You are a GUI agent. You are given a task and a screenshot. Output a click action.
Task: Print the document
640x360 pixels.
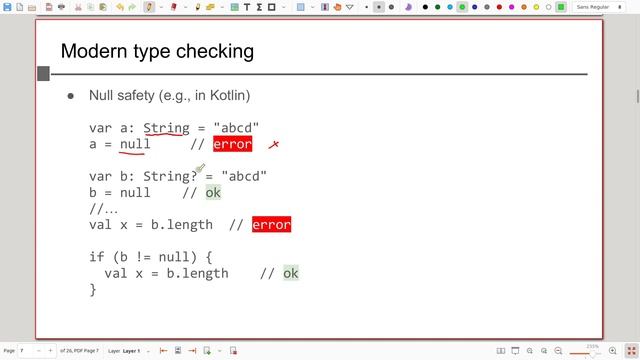[61, 7]
